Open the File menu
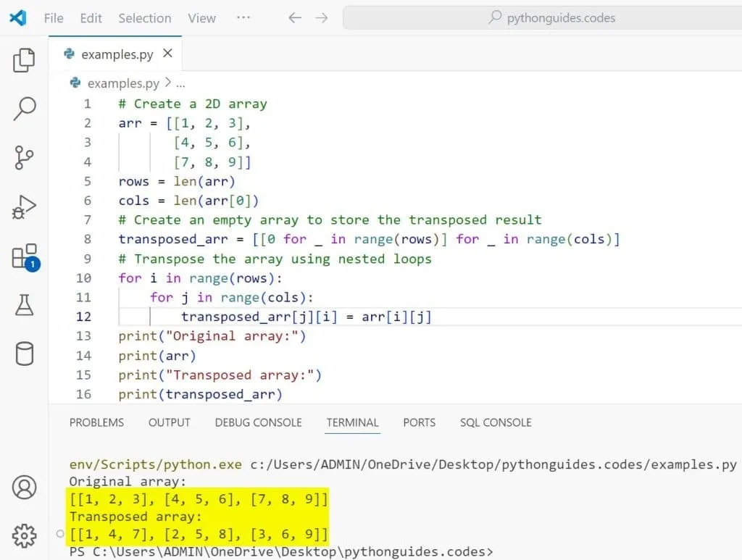 coord(54,18)
